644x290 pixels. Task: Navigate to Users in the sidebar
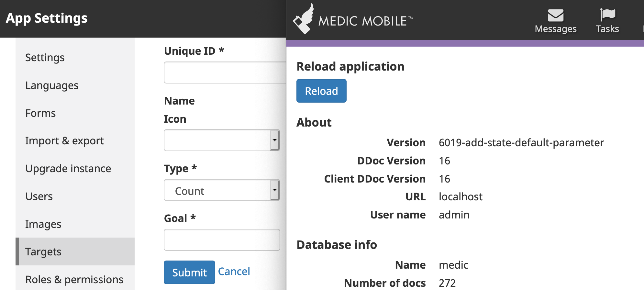(x=75, y=196)
